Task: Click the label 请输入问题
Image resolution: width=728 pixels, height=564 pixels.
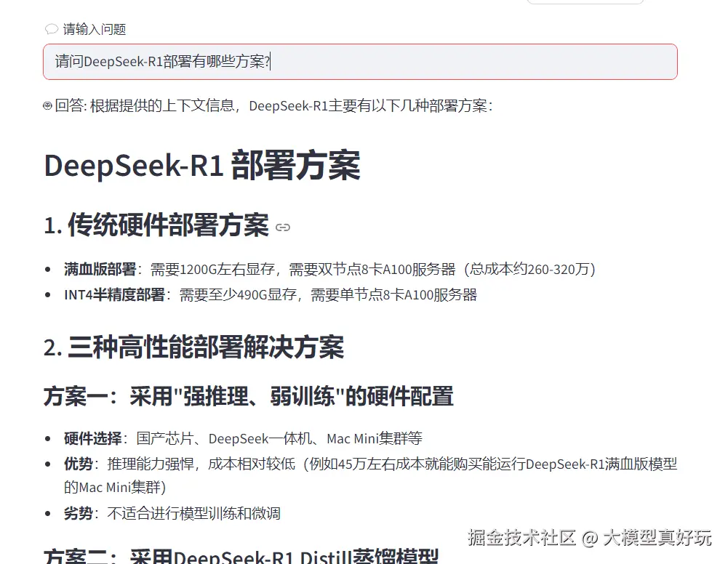Action: point(95,29)
